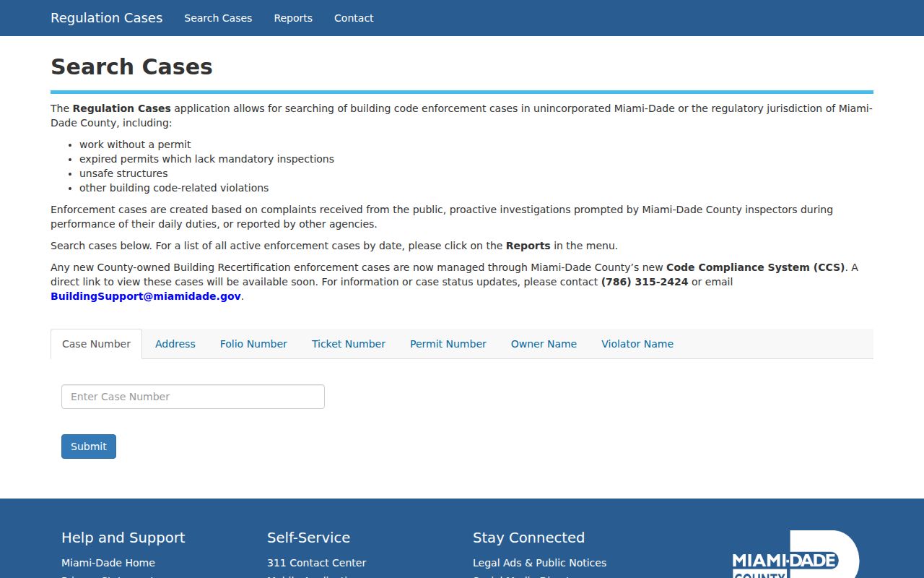
Task: Open Legal Ads & Public Notices link
Action: click(539, 563)
